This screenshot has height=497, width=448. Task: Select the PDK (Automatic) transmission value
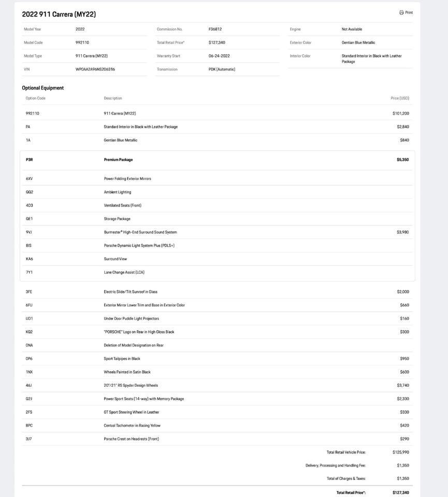point(222,69)
